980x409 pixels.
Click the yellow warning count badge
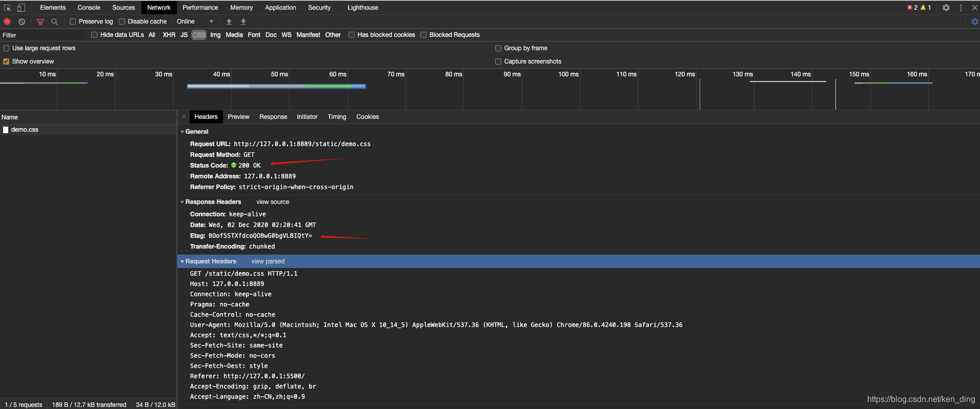(x=926, y=8)
